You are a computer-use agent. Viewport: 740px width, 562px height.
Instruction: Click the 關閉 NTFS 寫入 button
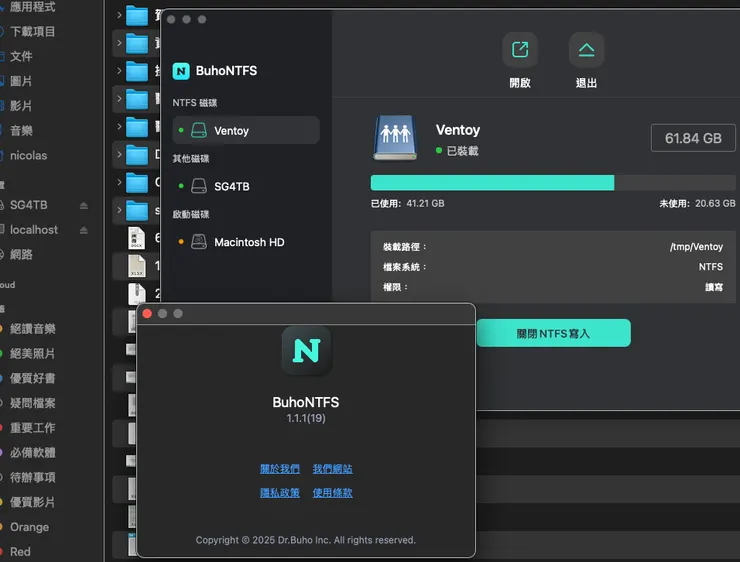[553, 333]
